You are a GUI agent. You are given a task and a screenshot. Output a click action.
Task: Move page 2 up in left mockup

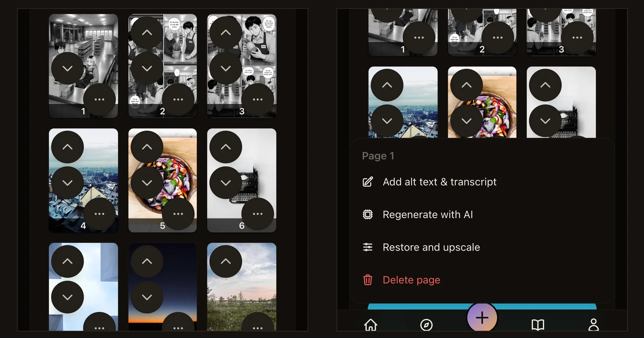click(147, 33)
